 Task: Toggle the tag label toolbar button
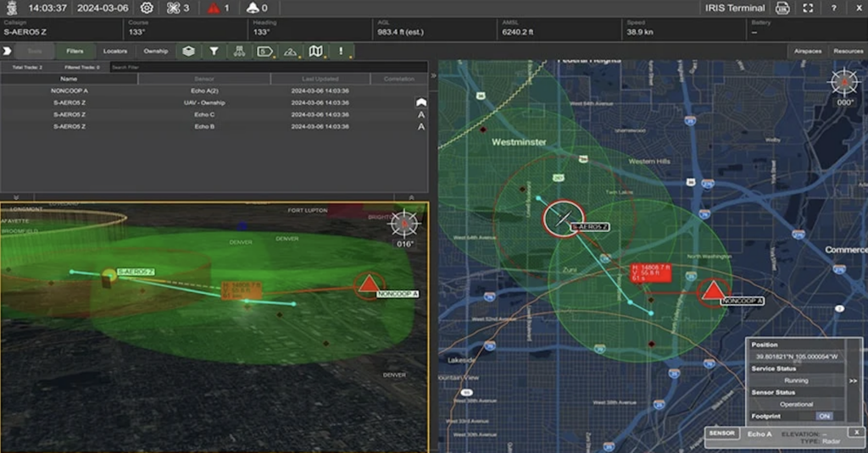pos(265,52)
